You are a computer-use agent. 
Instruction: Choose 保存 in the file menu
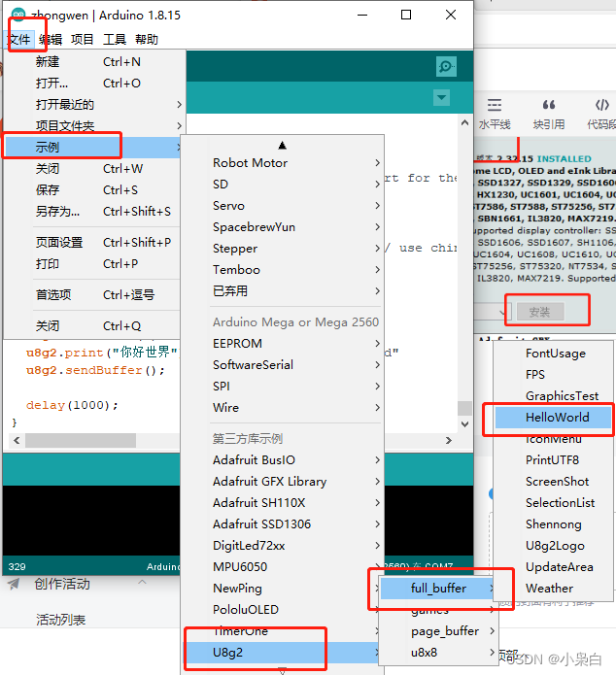(91, 189)
